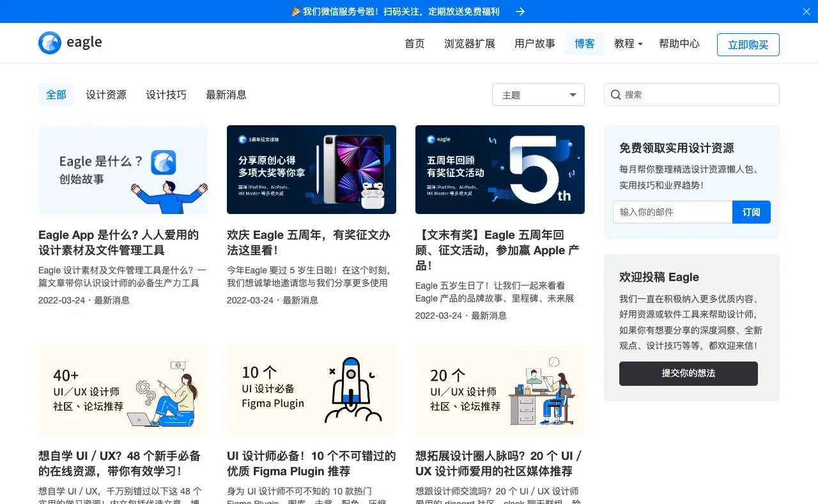Screen dimensions: 818x504
Task: Focus the email input field
Action: tap(672, 212)
